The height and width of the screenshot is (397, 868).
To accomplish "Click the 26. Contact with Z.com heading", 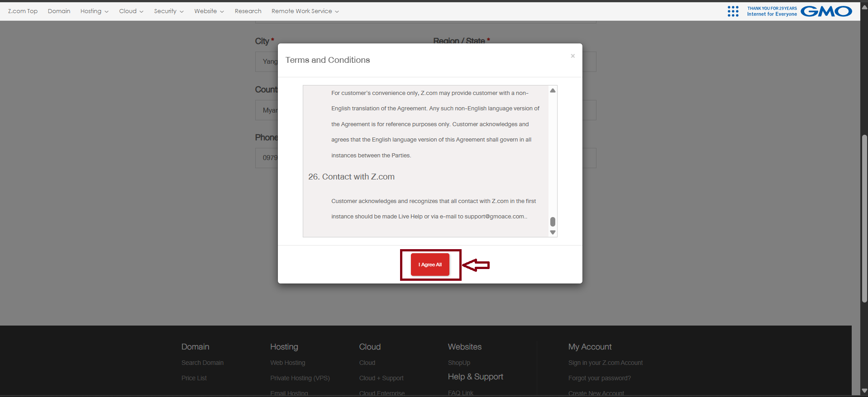I will coord(351,177).
